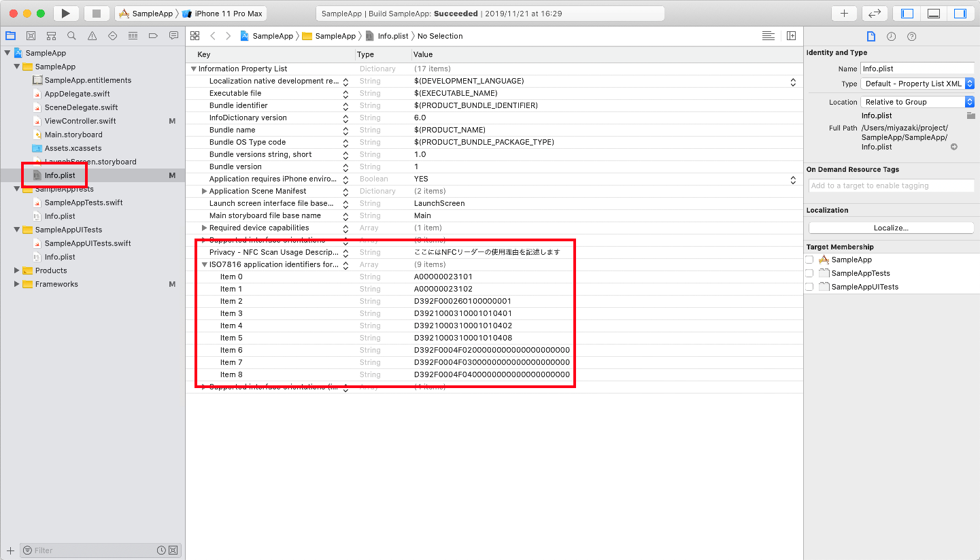Select Main.storyboard in the navigator
The image size is (980, 560).
tap(73, 135)
